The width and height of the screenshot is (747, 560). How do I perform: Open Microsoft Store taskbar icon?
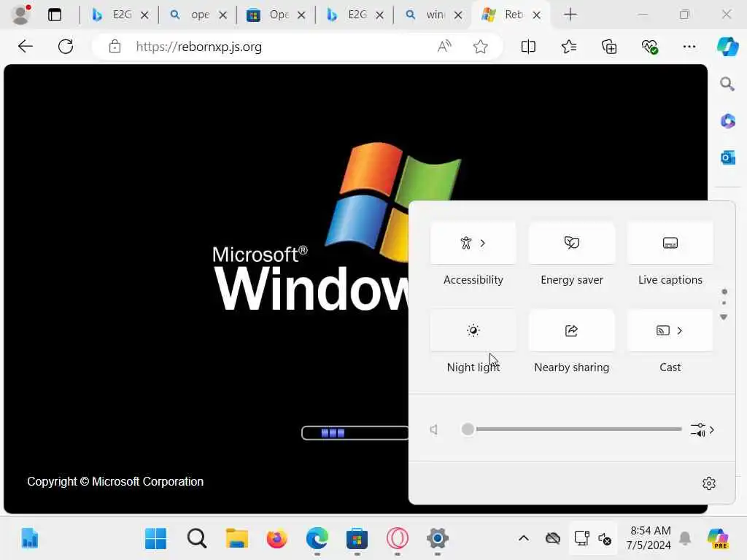[x=357, y=539]
